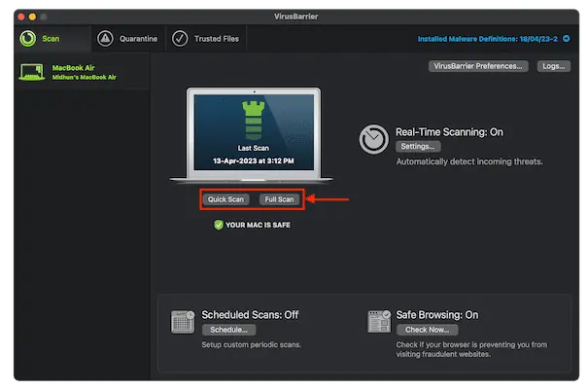Open the Scan tab

52,39
